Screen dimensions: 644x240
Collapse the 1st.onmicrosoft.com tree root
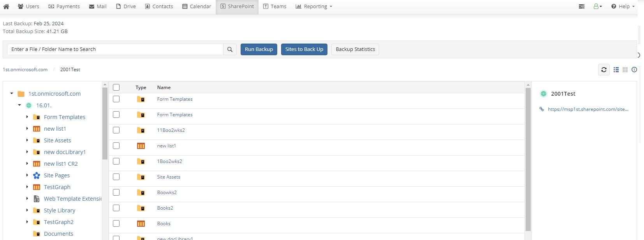tap(12, 94)
